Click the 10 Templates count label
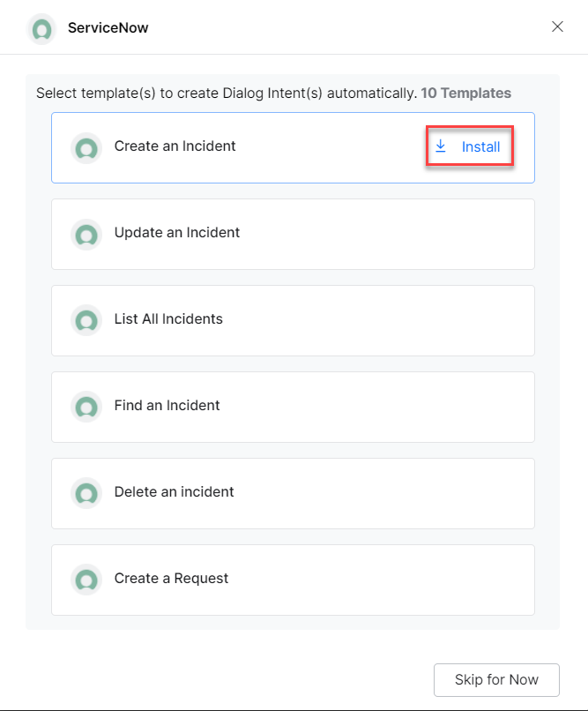The image size is (588, 711). coord(465,93)
